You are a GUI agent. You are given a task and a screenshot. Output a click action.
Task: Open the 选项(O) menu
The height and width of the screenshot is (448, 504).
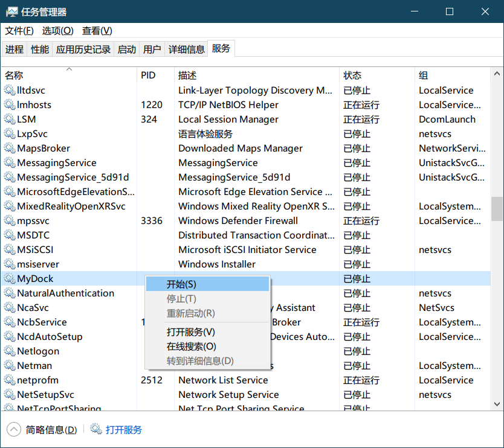[x=58, y=31]
